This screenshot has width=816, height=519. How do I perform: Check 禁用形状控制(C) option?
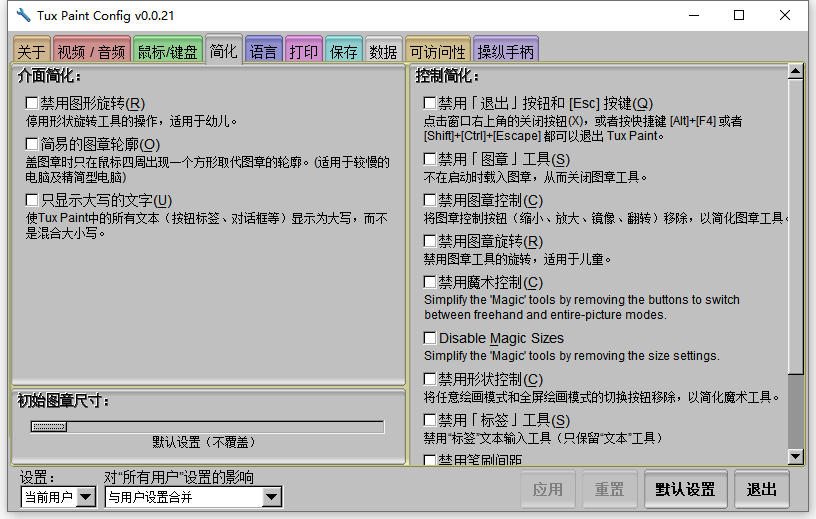[430, 379]
